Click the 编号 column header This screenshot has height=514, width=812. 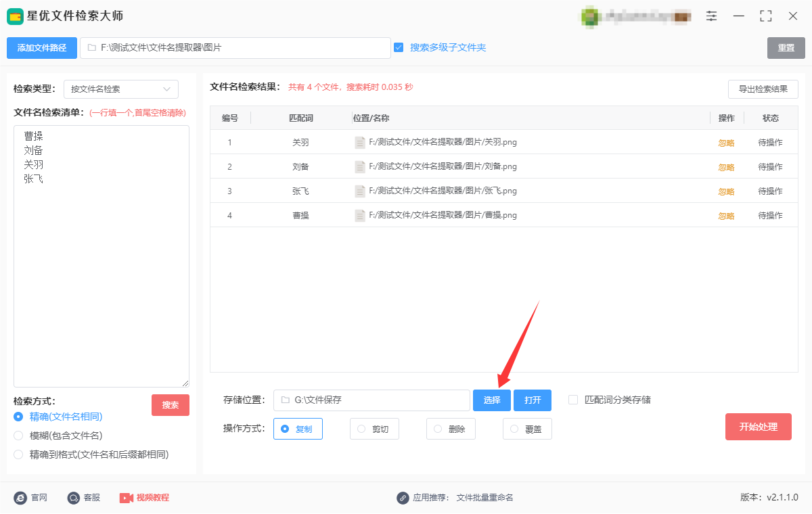(x=230, y=118)
